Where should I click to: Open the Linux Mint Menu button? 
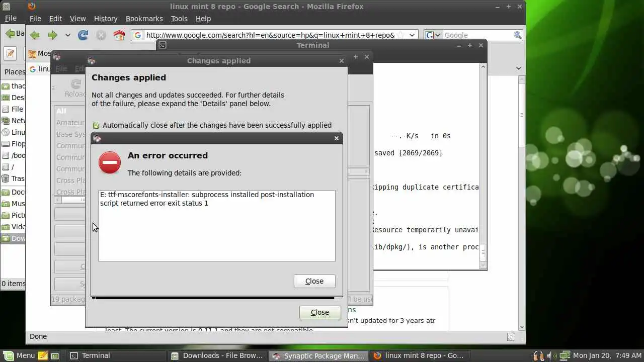pos(19,355)
